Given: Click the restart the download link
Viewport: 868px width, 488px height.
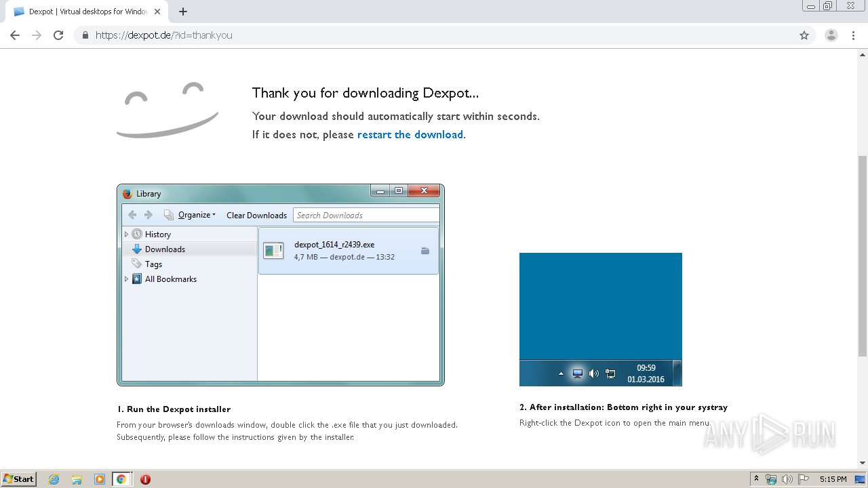Looking at the screenshot, I should coord(410,134).
